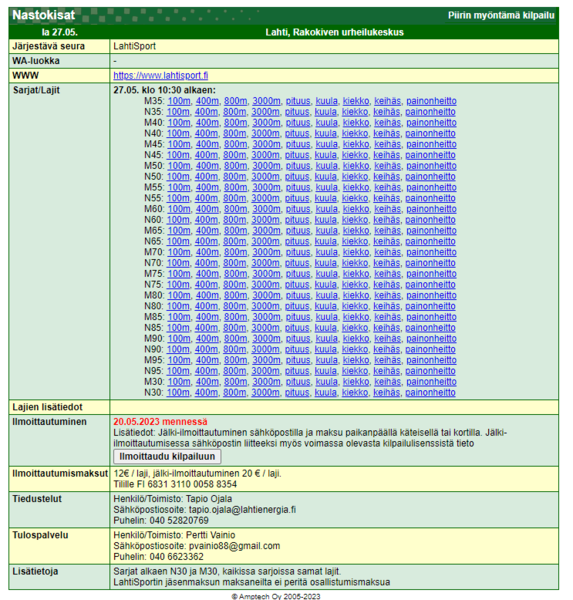Open M80 pituus event link
Viewport: 573px width, 600px height.
click(298, 295)
